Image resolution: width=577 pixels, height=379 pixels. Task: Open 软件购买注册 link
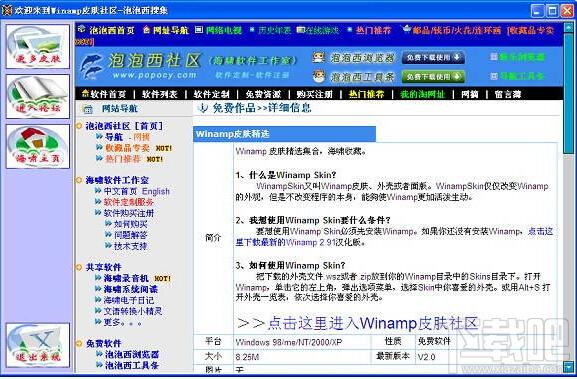pos(129,213)
